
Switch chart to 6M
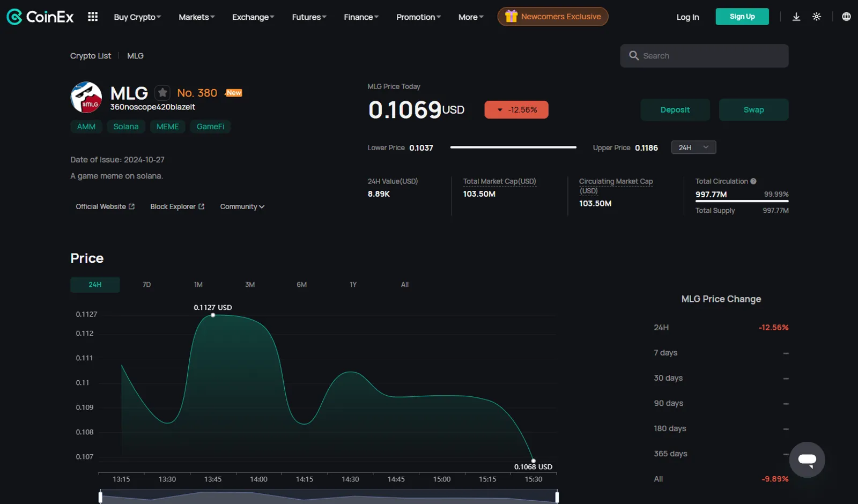click(x=302, y=285)
